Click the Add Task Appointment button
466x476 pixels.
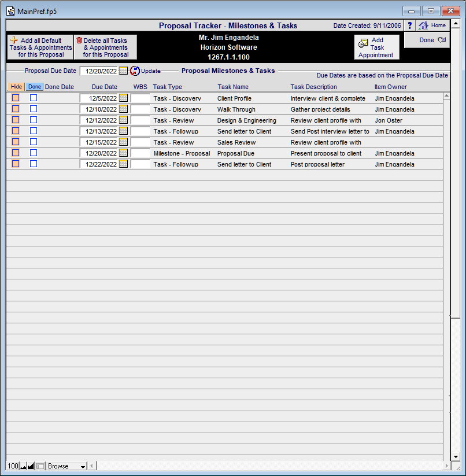[x=377, y=47]
